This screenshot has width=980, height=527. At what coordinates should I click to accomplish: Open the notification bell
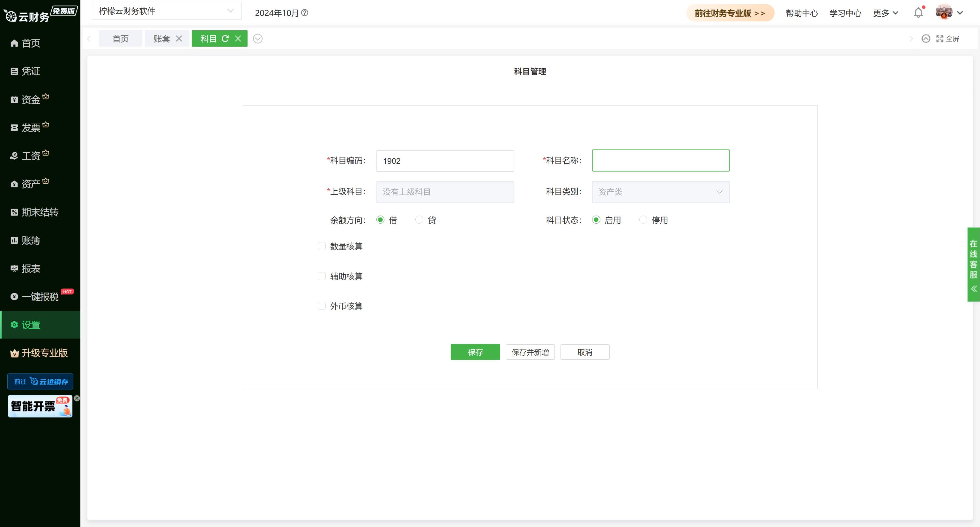tap(918, 12)
